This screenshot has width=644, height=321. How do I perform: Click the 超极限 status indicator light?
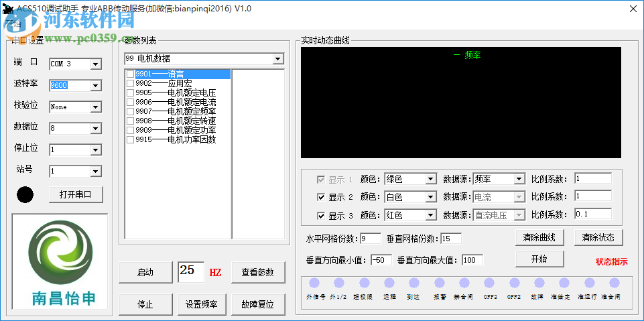[x=365, y=283]
